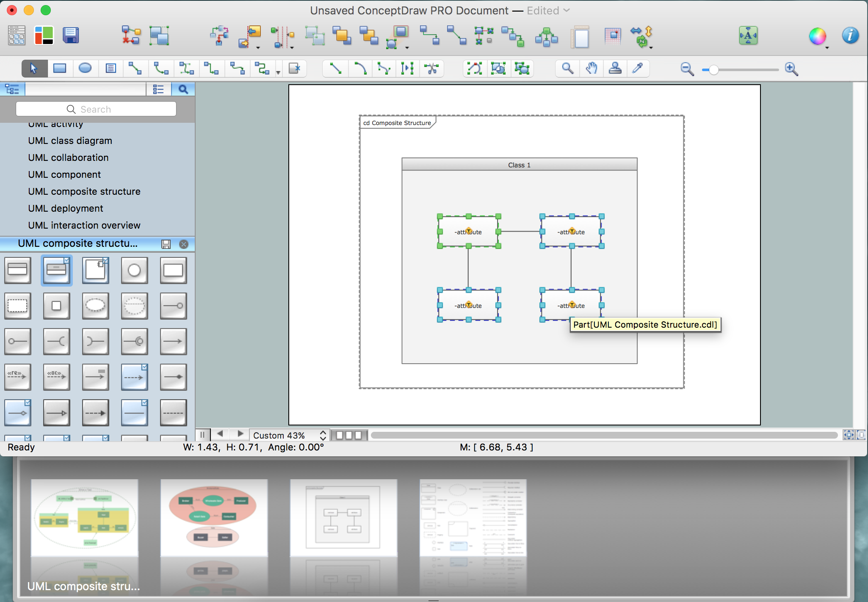The image size is (868, 602).
Task: Click the Send to back icon
Action: pos(369,36)
